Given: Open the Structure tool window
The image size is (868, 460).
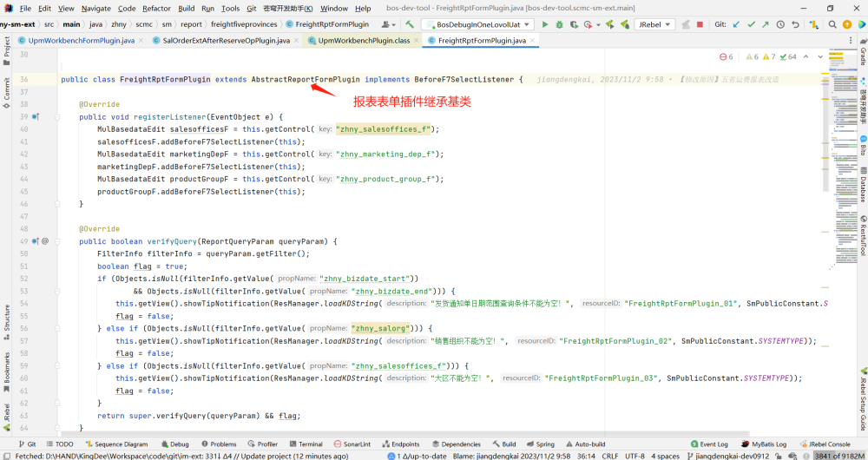Looking at the screenshot, I should (7, 321).
